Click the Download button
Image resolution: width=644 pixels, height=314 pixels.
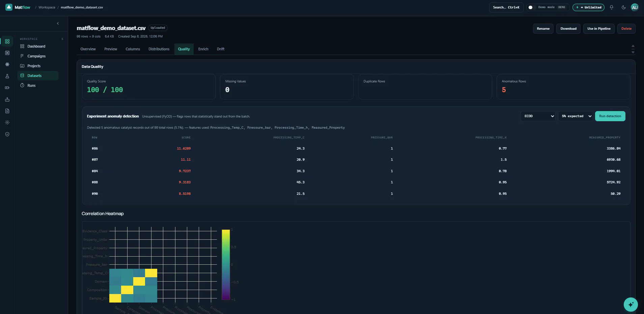(568, 29)
